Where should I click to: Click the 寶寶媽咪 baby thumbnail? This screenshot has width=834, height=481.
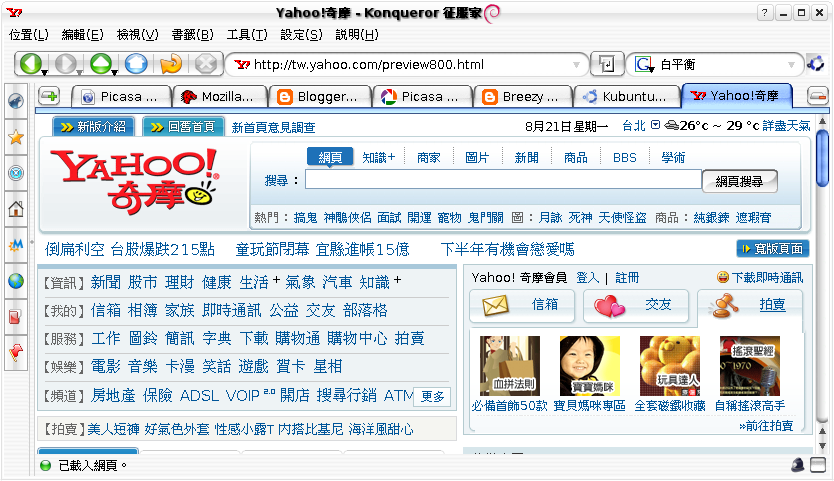[589, 366]
